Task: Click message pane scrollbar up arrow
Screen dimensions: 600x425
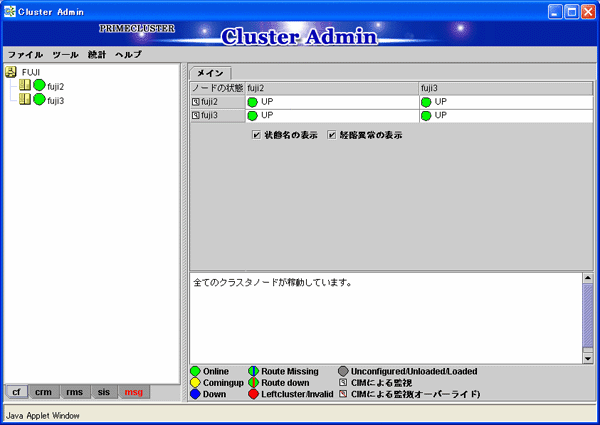Action: pyautogui.click(x=588, y=278)
